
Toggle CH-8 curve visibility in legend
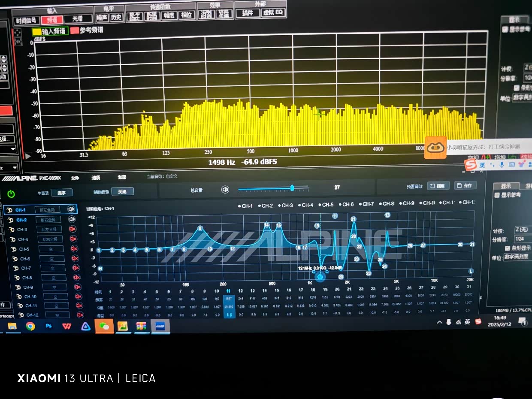pos(386,204)
